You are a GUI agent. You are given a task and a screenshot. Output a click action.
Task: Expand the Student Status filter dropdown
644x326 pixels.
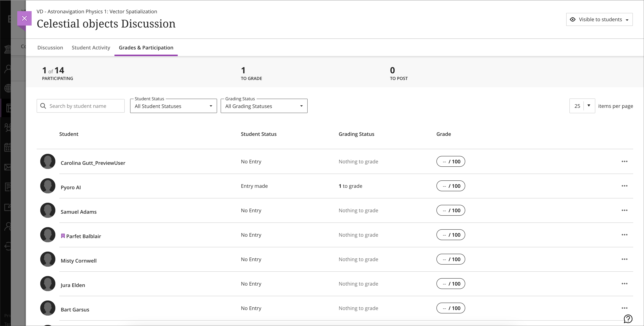click(173, 106)
